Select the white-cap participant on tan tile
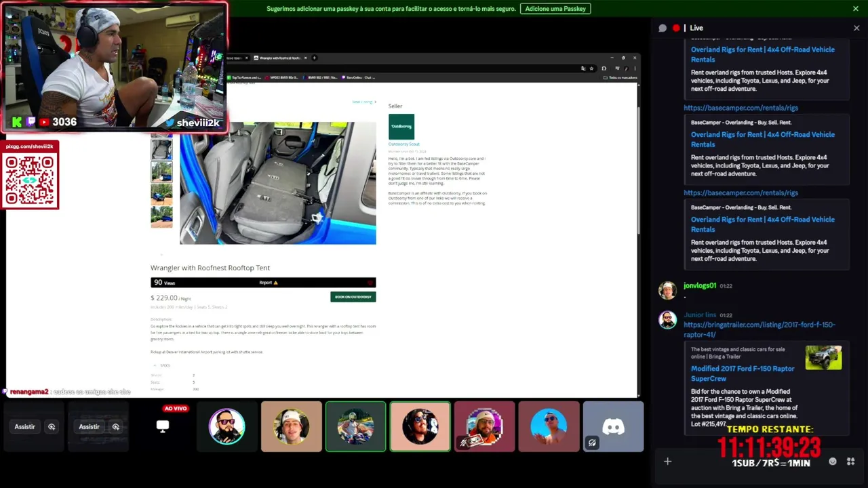This screenshot has height=488, width=868. 291,426
